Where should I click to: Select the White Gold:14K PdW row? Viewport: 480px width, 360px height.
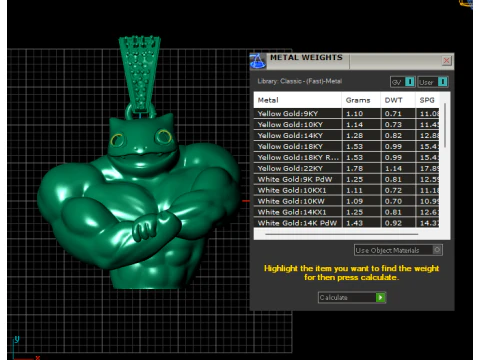click(x=346, y=223)
